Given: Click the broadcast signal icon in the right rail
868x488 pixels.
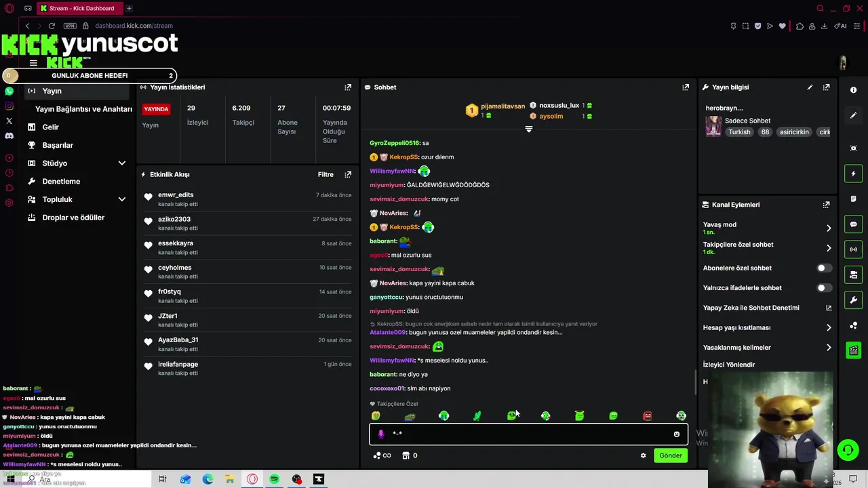Looking at the screenshot, I should click(854, 249).
